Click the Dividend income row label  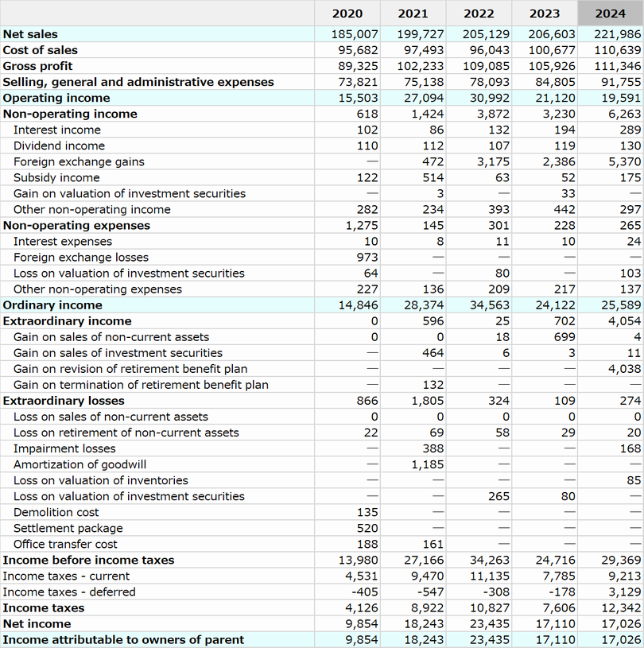click(59, 146)
